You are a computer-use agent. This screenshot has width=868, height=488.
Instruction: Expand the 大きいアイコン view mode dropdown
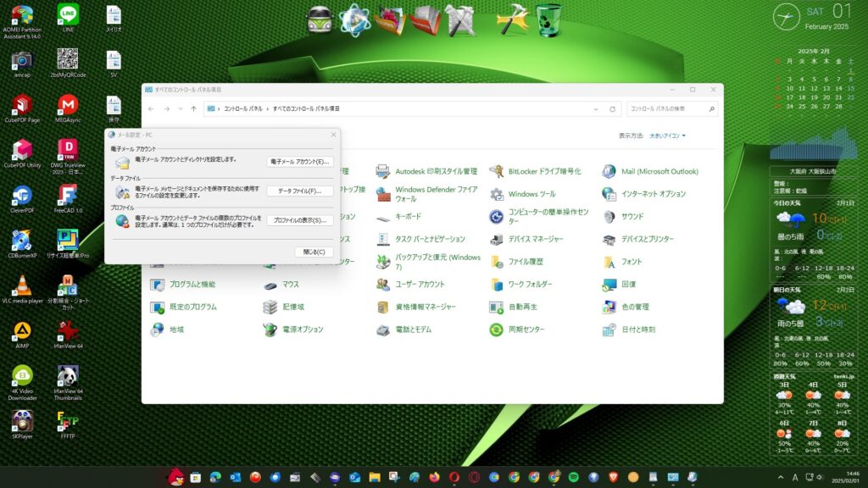(x=668, y=136)
